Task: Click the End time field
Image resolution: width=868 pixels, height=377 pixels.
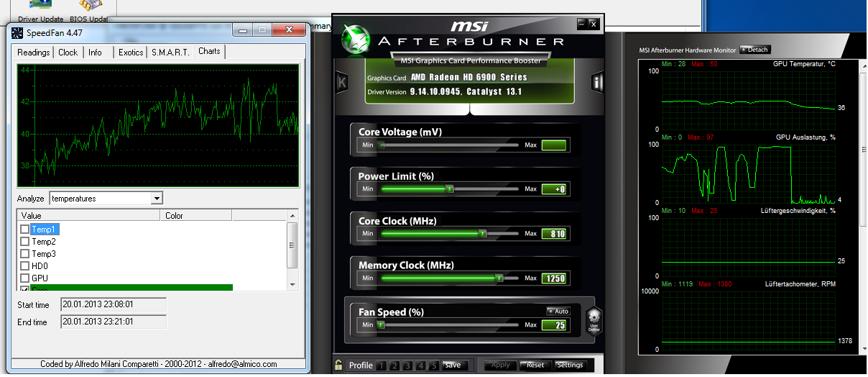Action: (114, 322)
